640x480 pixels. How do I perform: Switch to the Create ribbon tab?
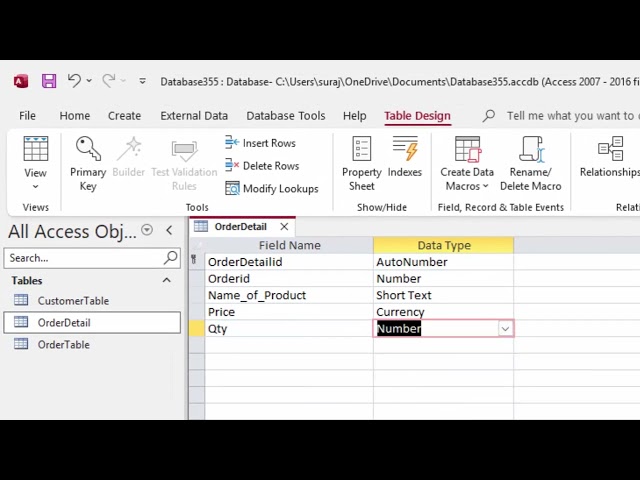pos(124,116)
